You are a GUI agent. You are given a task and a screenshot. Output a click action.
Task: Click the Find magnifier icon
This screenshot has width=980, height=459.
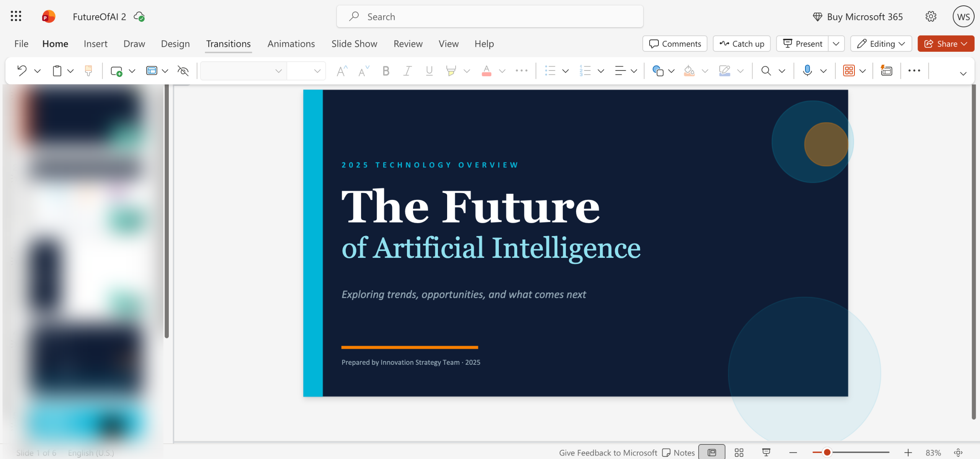coord(766,70)
